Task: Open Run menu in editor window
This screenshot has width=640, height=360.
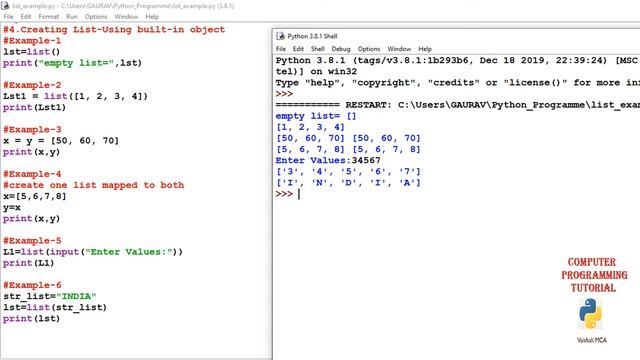Action: click(72, 17)
